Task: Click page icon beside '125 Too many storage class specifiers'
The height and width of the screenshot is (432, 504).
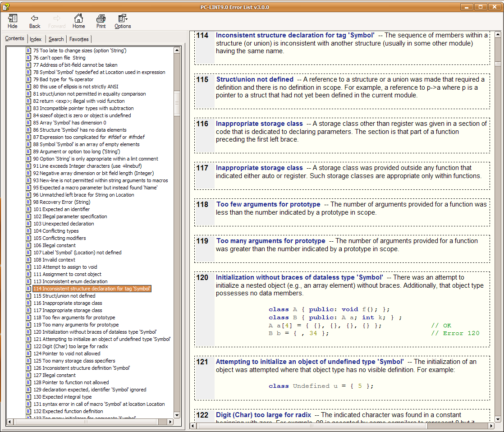Action: [x=28, y=361]
